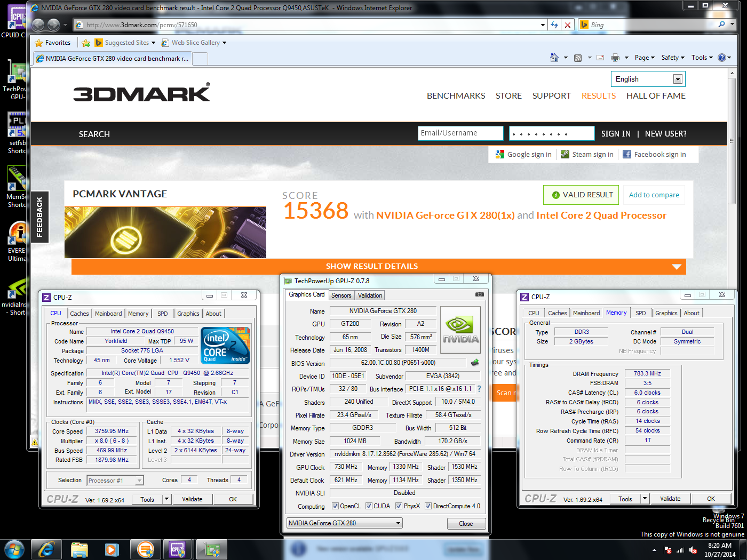Click the Refresh page icon in the address bar
The height and width of the screenshot is (560, 747).
[555, 25]
